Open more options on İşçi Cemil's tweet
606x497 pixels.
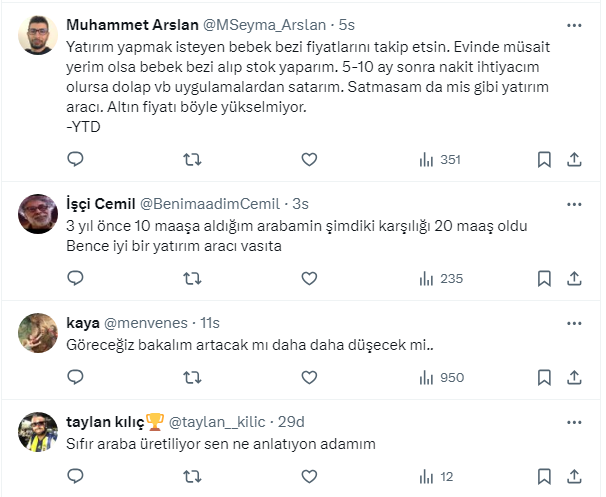(573, 203)
